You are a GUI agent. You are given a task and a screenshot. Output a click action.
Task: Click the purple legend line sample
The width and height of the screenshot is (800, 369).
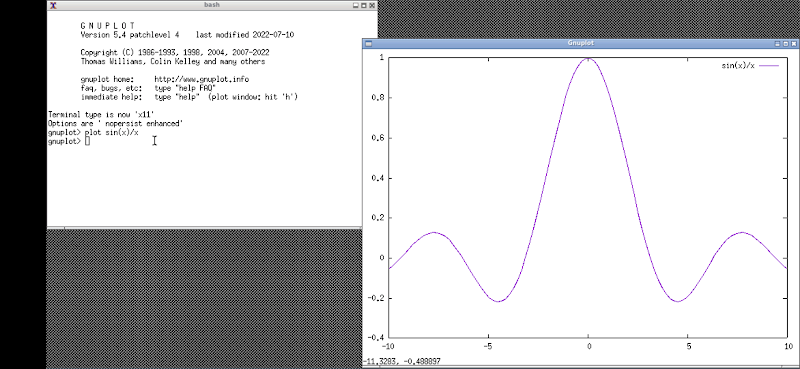click(769, 66)
